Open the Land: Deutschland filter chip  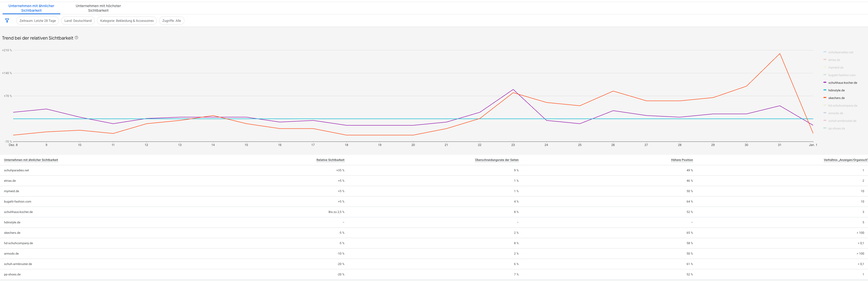point(78,21)
